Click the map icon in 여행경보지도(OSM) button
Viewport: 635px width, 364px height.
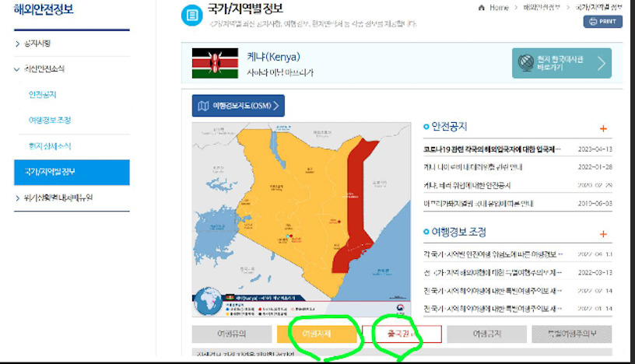click(x=203, y=106)
